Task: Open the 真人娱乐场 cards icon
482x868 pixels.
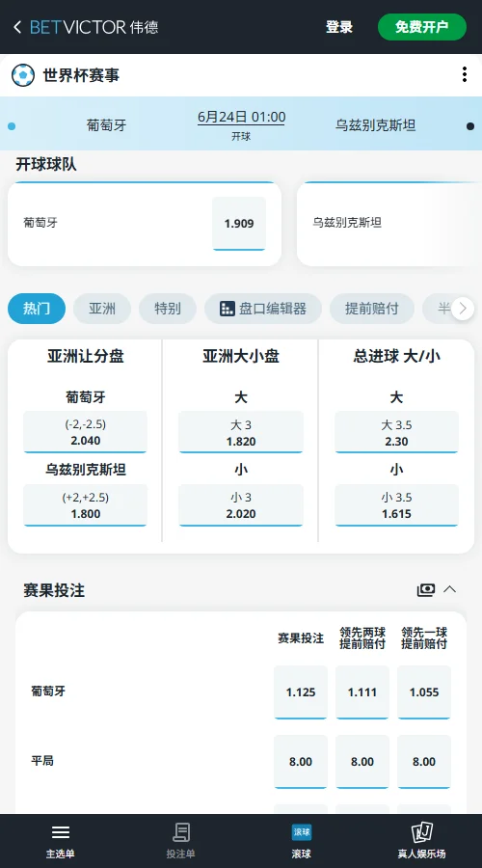Action: tap(421, 832)
